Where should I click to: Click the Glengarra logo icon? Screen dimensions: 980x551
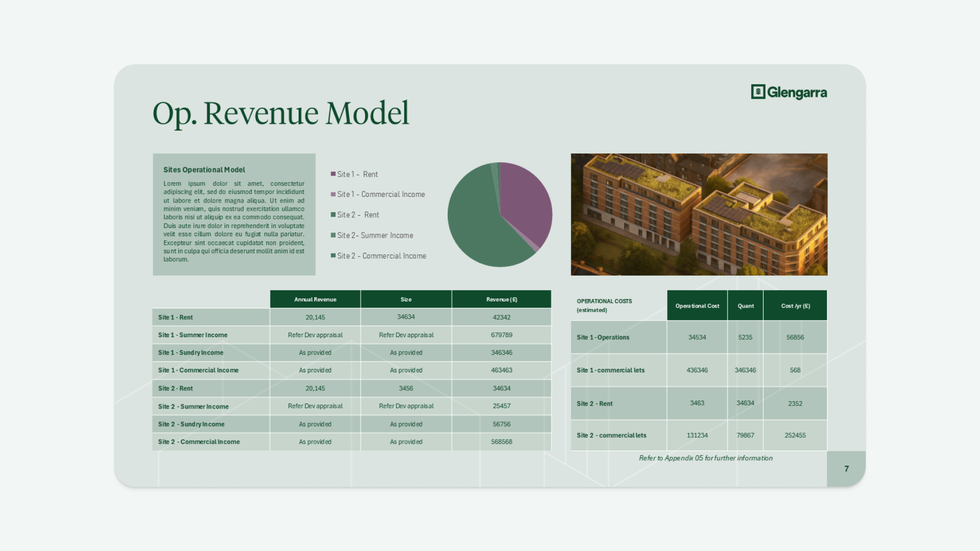point(758,92)
